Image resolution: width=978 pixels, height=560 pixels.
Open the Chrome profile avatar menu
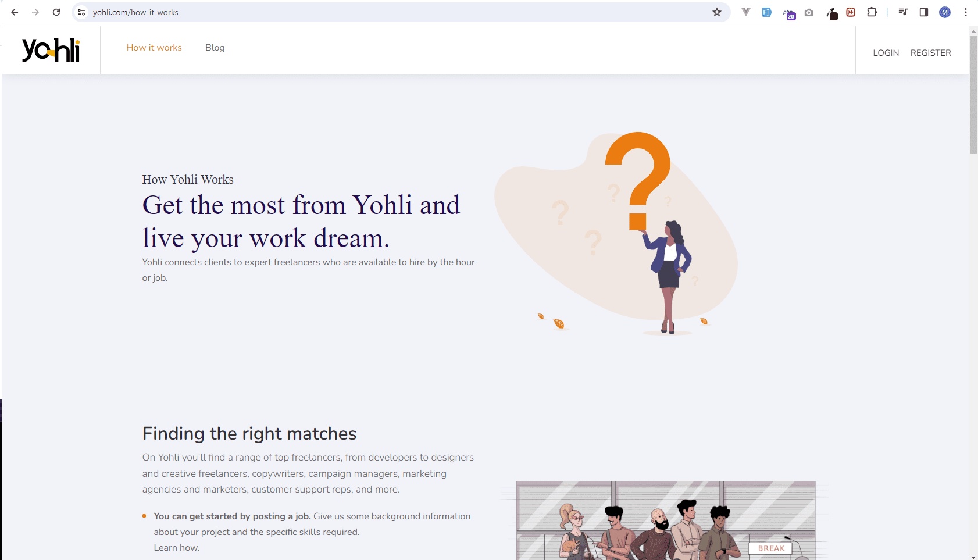point(945,12)
